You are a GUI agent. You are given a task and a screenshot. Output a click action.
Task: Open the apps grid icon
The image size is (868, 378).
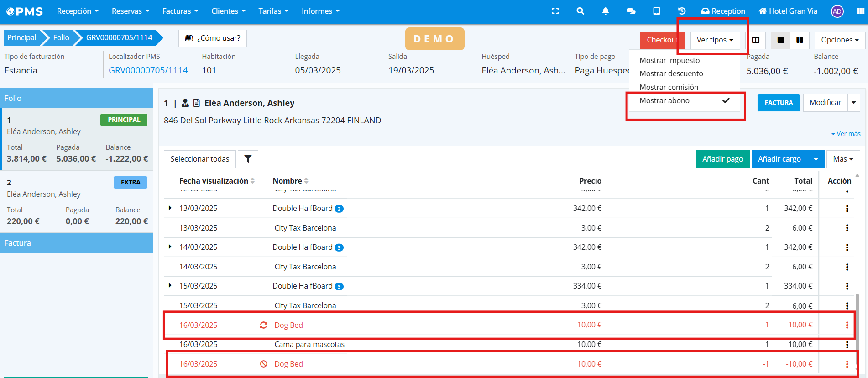coord(860,11)
